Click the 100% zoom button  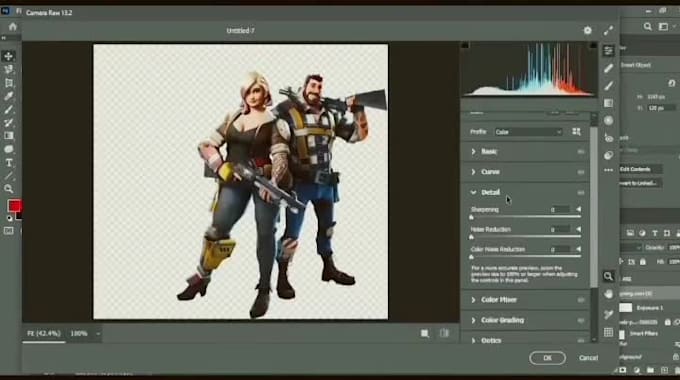point(79,334)
